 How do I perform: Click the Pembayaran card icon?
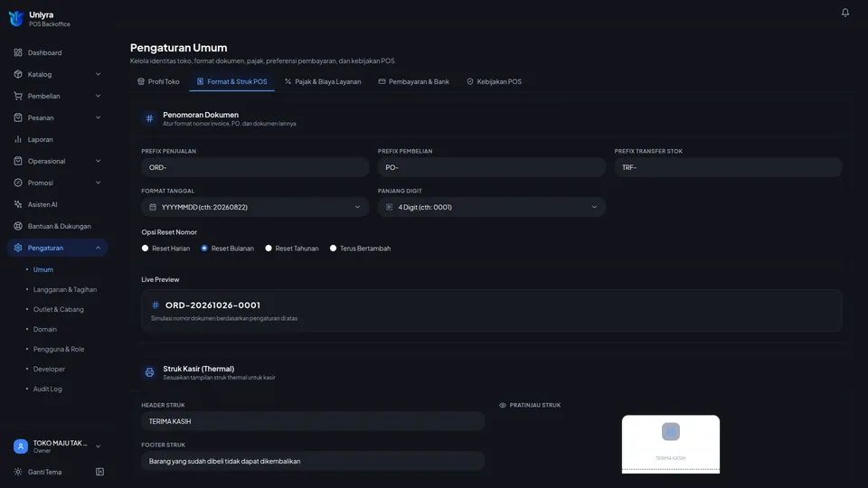click(x=382, y=81)
